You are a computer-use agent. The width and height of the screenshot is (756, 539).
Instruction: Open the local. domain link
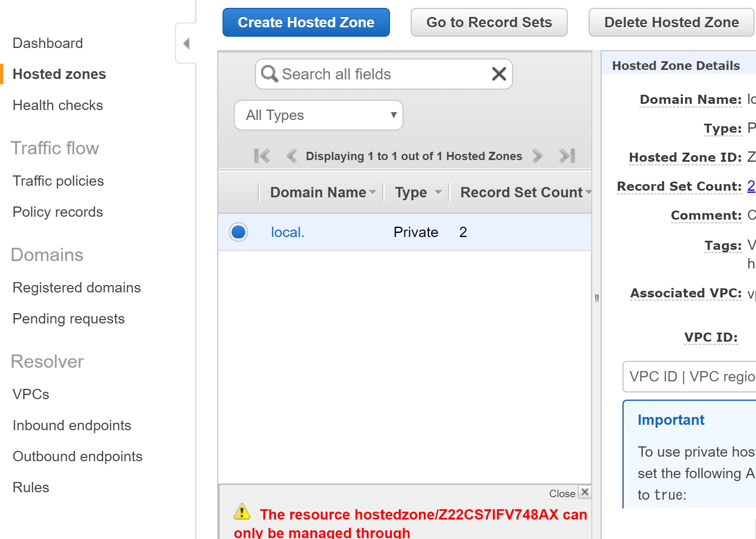(287, 232)
